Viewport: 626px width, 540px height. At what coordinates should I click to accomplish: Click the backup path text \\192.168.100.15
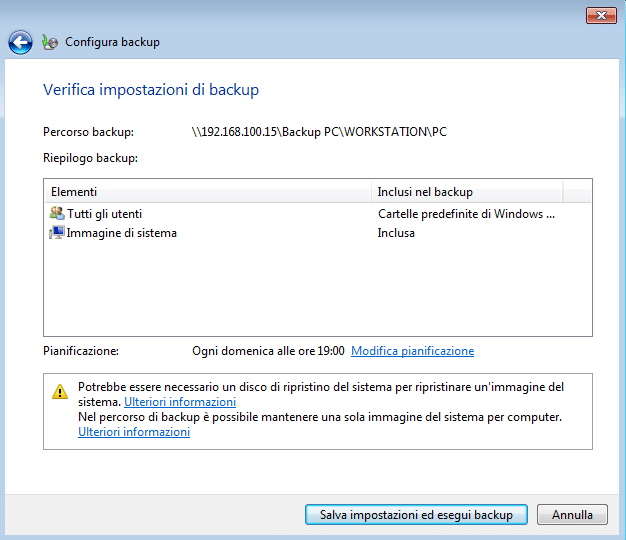319,132
